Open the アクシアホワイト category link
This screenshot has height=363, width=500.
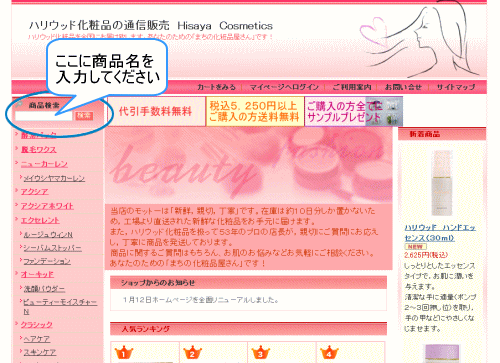(47, 206)
